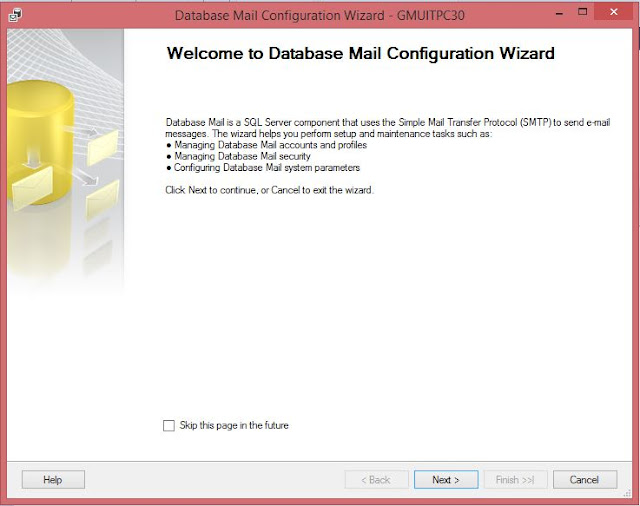Enable Skip this page in the future
Image resolution: width=640 pixels, height=506 pixels.
click(169, 426)
